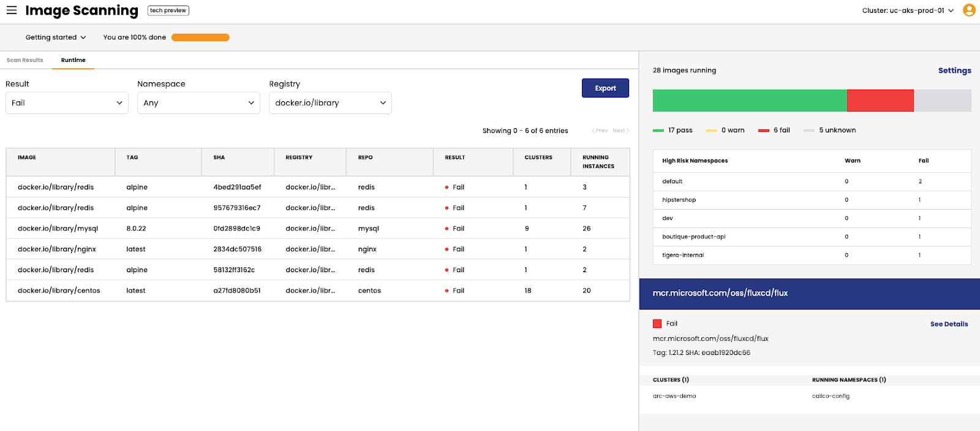The width and height of the screenshot is (980, 431).
Task: Click the mcr.microsoft.com/oss/fluxcd/flux panel header
Action: (810, 294)
